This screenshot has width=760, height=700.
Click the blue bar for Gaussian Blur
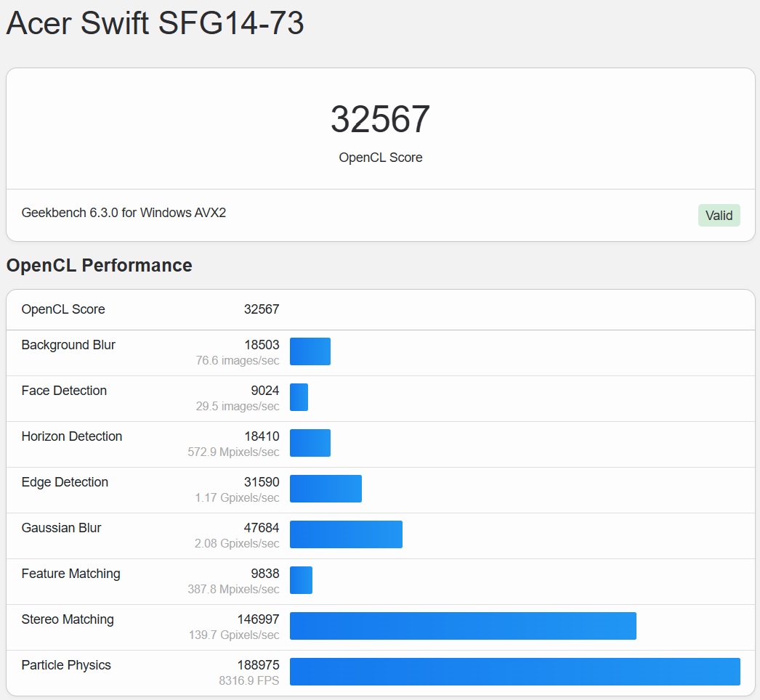346,534
